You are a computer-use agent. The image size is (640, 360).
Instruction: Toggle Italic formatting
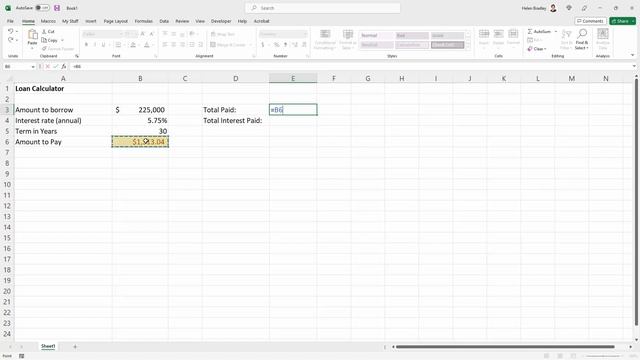click(x=95, y=44)
